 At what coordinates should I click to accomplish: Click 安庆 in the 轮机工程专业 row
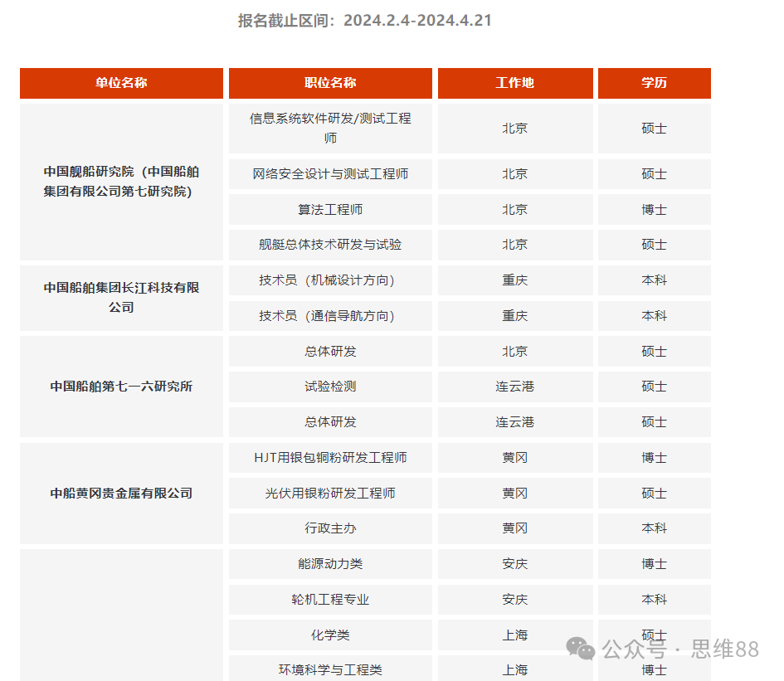515,600
